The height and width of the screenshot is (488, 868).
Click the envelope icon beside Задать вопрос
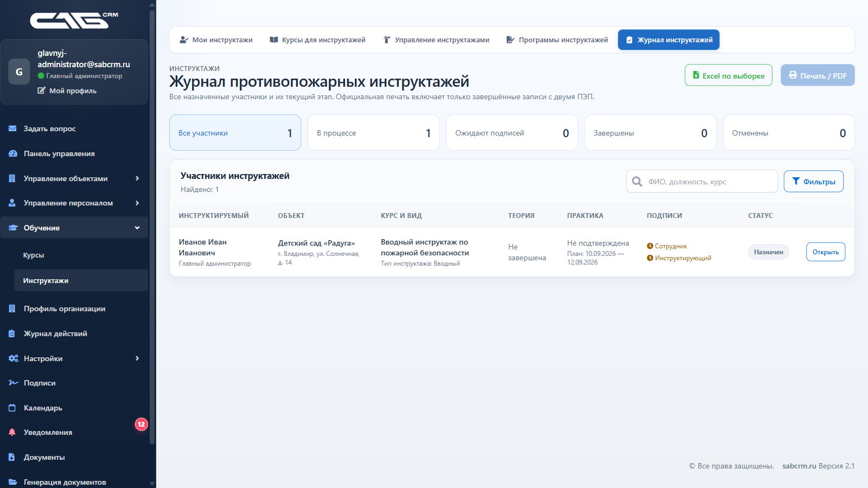point(12,129)
